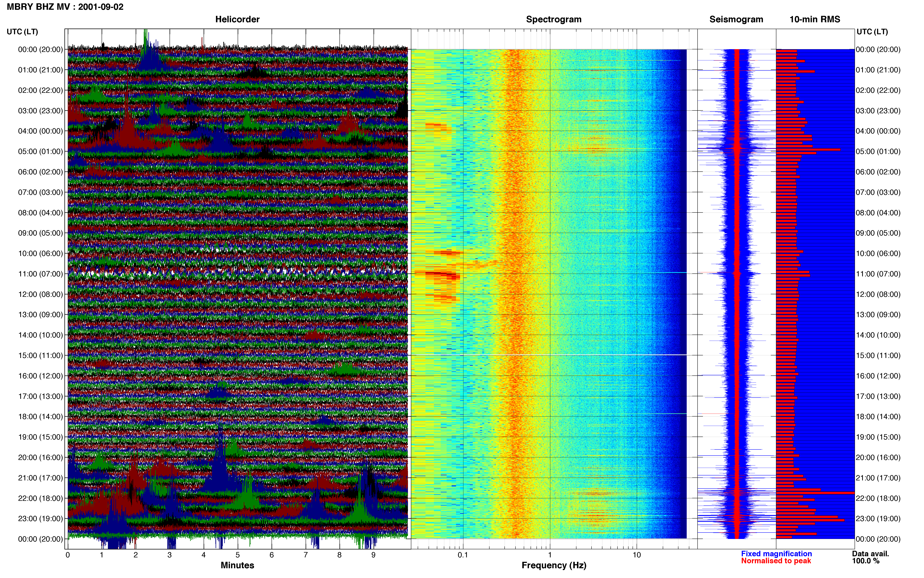Click the left '03:00 (23:00)' time label
This screenshot has height=578, width=924.
click(x=41, y=111)
